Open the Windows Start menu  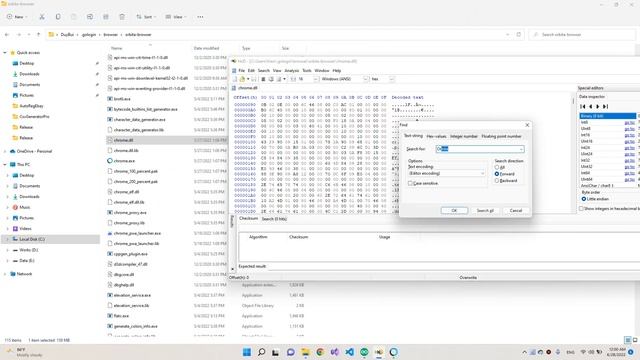click(247, 352)
